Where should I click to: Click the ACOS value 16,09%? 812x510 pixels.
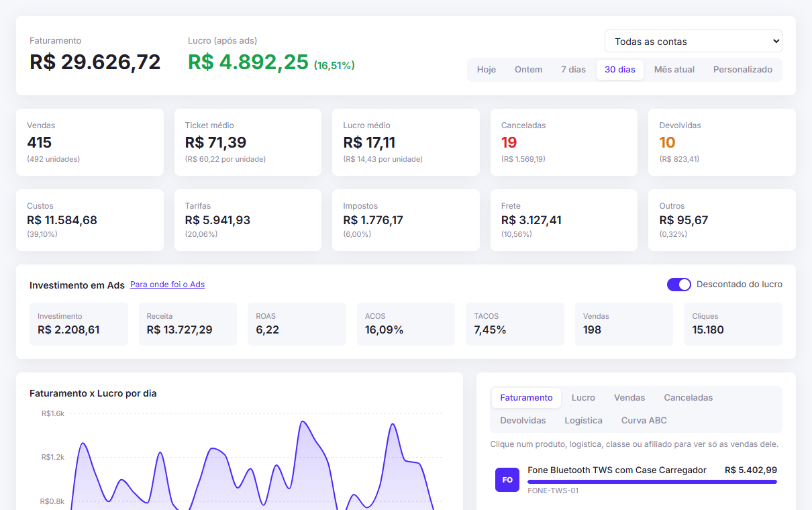point(384,330)
